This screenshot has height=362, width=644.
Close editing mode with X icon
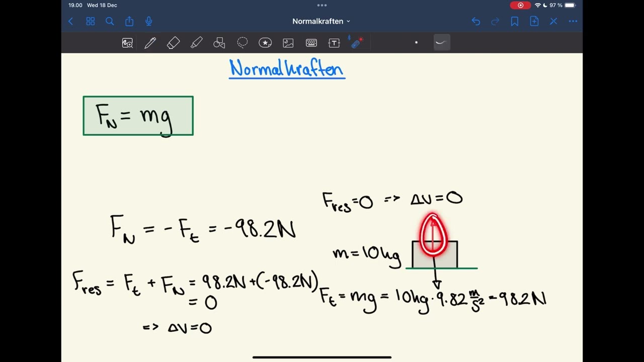pos(553,21)
